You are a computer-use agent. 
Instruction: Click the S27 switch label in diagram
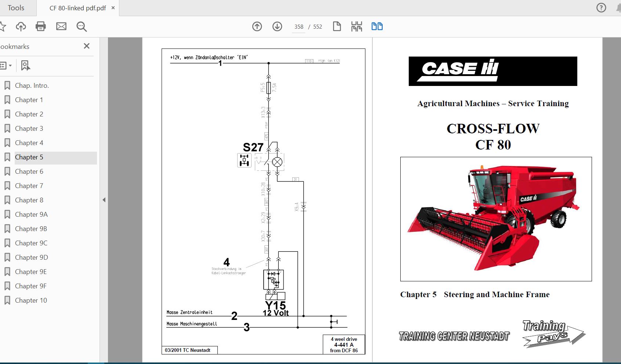[x=253, y=147]
